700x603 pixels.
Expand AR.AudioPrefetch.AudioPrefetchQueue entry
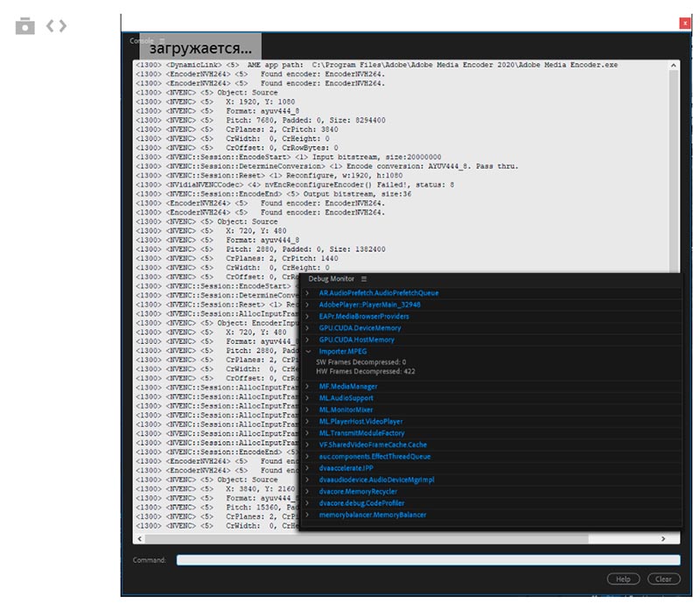(x=307, y=292)
